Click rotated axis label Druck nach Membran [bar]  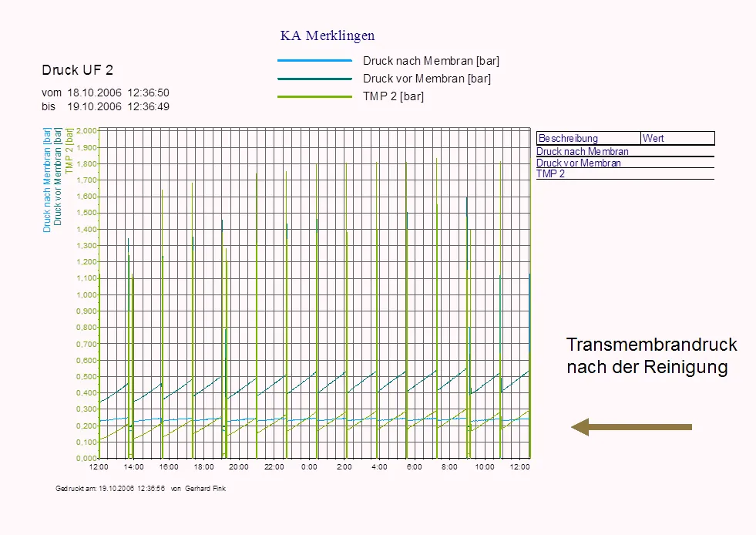pos(47,180)
